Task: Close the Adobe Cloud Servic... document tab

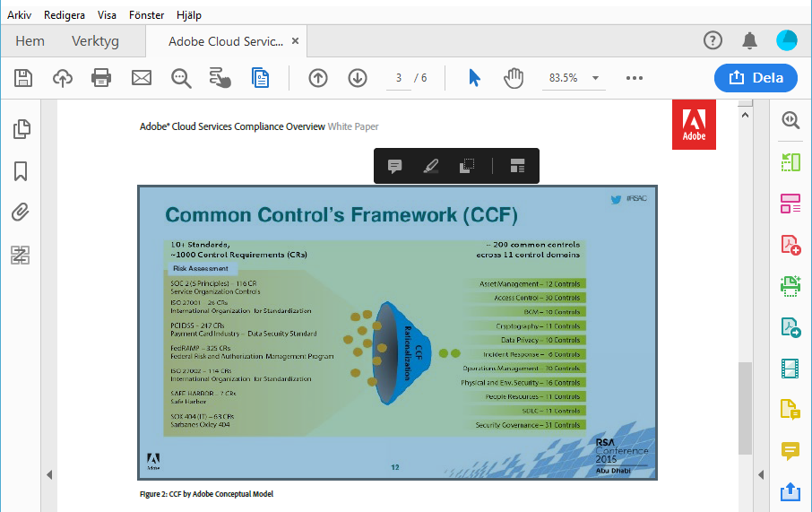Action: (295, 41)
